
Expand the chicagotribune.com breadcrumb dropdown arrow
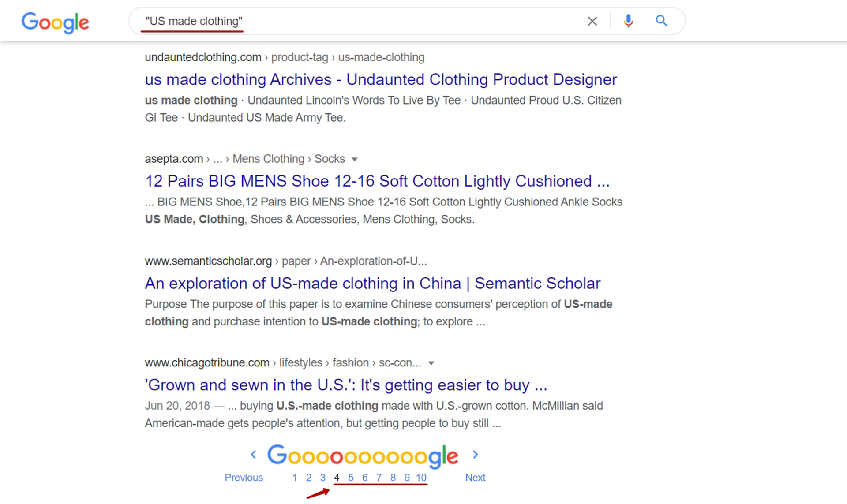431,363
